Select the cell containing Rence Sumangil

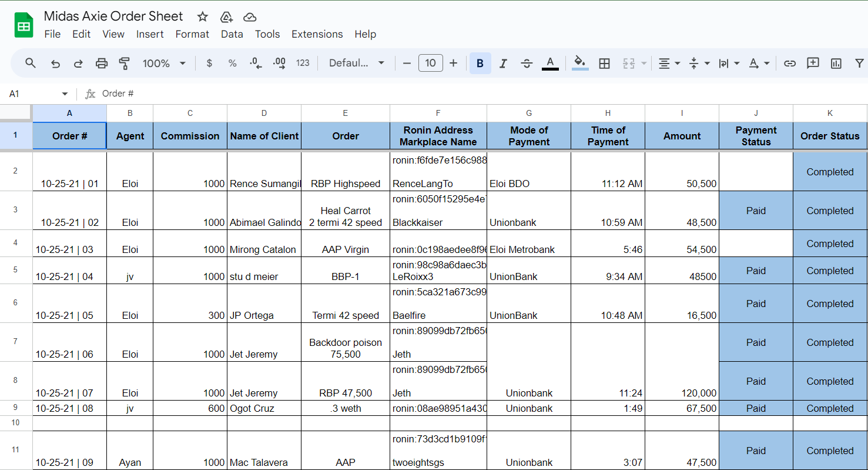coord(264,172)
